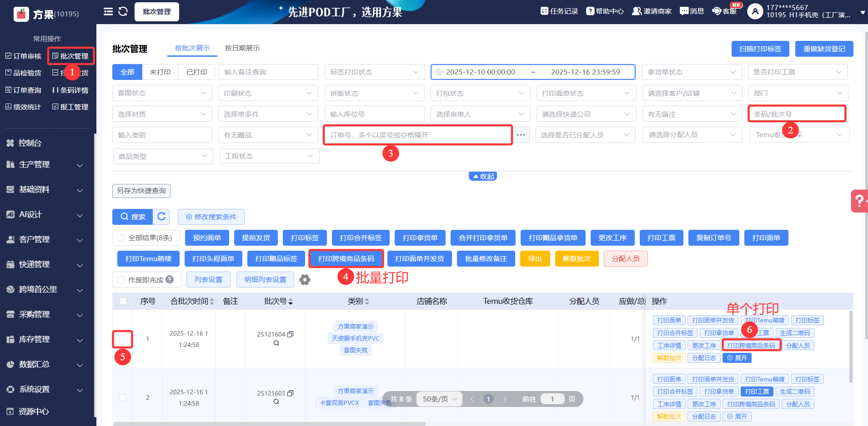Open the 邀请商家 invite merchants link
868x426 pixels.
pyautogui.click(x=652, y=11)
